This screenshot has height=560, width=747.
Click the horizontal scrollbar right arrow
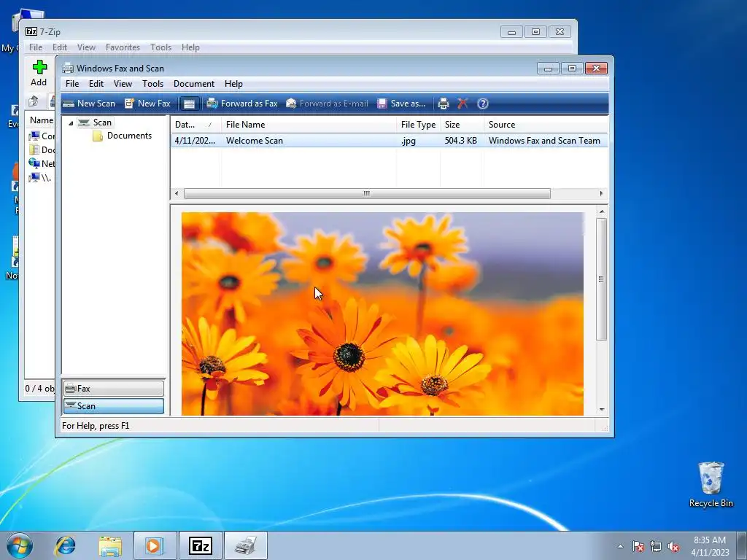click(601, 193)
